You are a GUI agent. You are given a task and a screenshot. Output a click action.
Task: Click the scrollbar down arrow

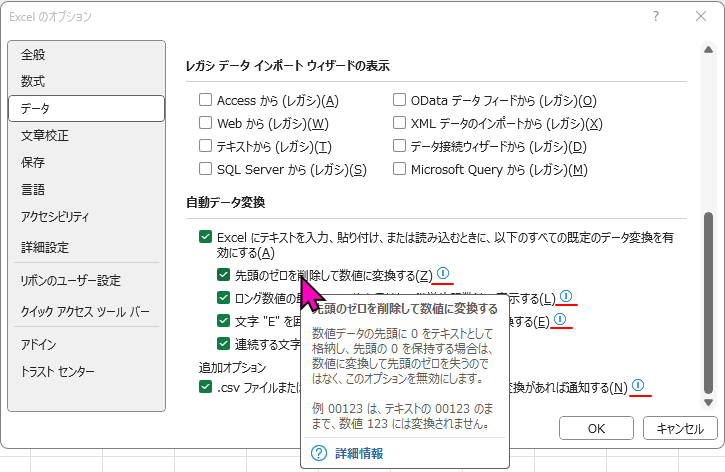pyautogui.click(x=708, y=403)
